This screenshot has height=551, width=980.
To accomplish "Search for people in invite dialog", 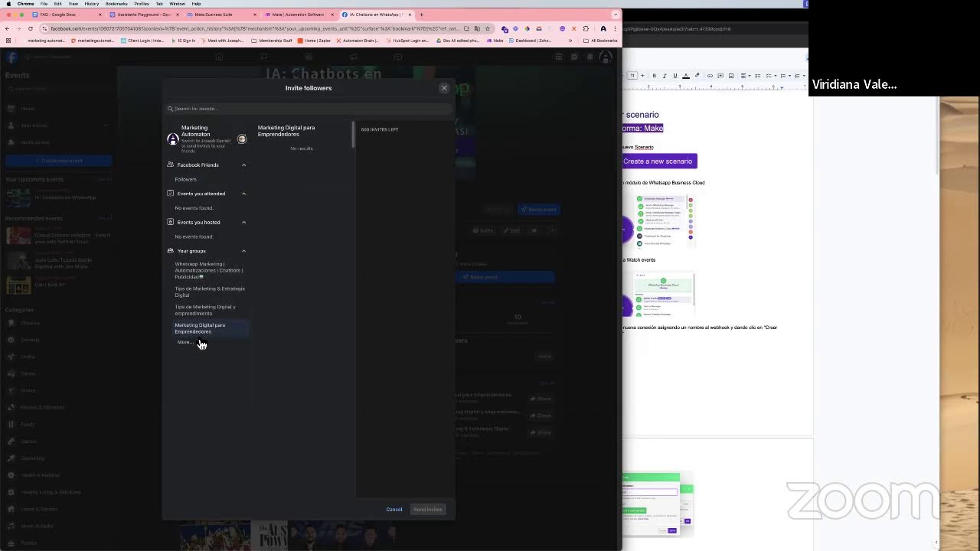I will (x=309, y=109).
